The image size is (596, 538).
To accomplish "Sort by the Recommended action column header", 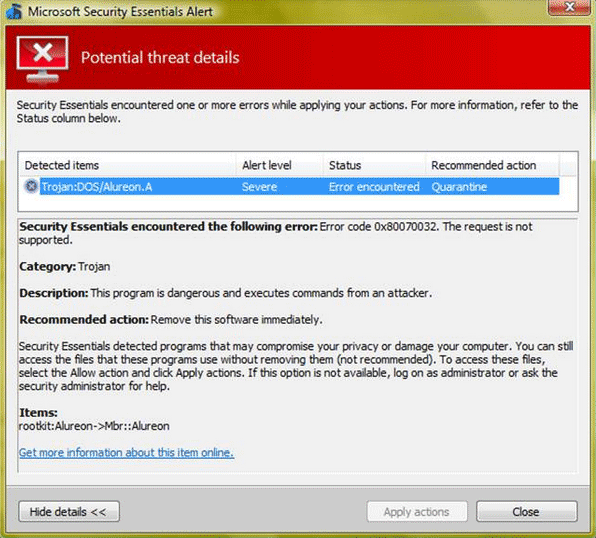I will pos(492,165).
